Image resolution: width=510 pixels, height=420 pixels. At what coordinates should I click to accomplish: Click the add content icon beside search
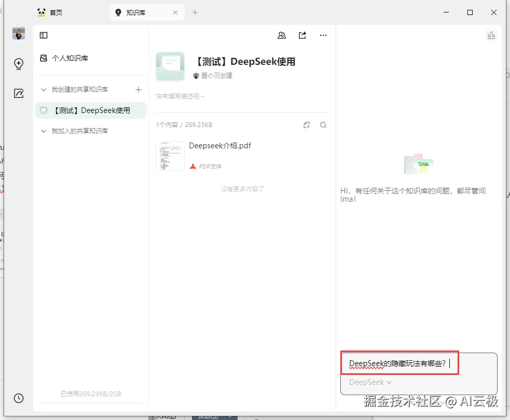pos(307,125)
